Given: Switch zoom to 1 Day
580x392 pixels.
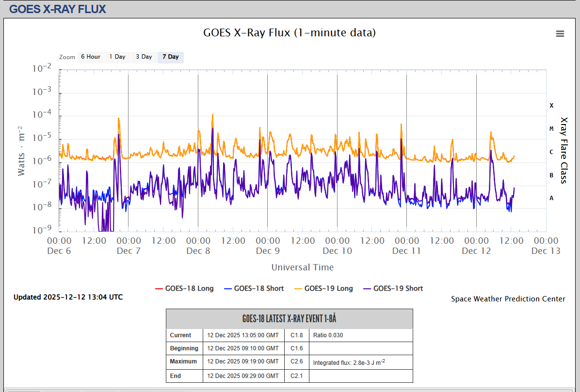Looking at the screenshot, I should coord(117,57).
